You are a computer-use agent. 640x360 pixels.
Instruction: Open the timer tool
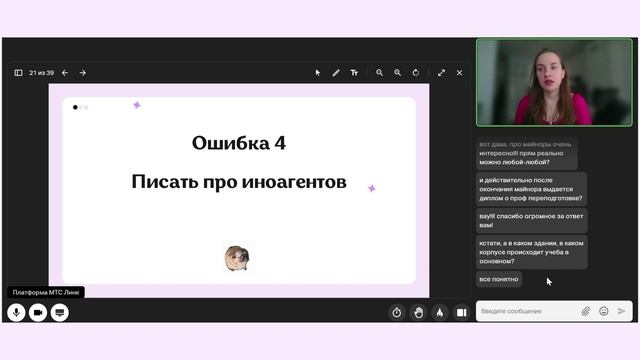397,313
